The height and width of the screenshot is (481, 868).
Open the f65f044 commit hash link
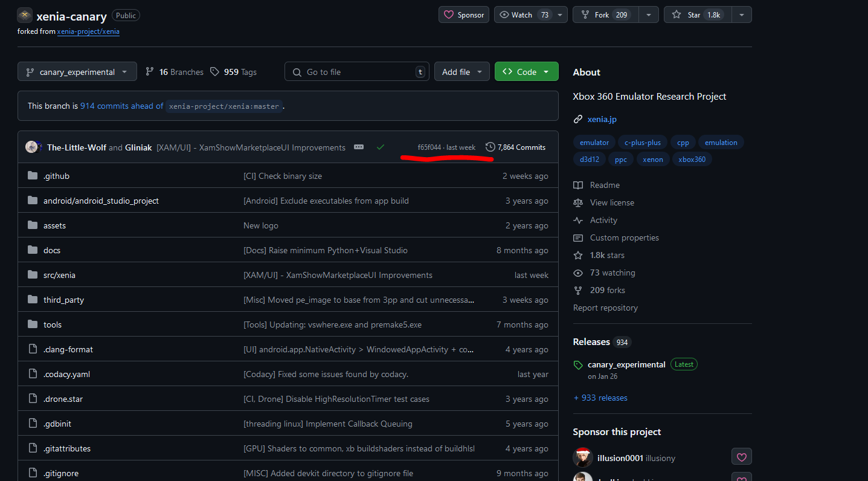pos(429,147)
